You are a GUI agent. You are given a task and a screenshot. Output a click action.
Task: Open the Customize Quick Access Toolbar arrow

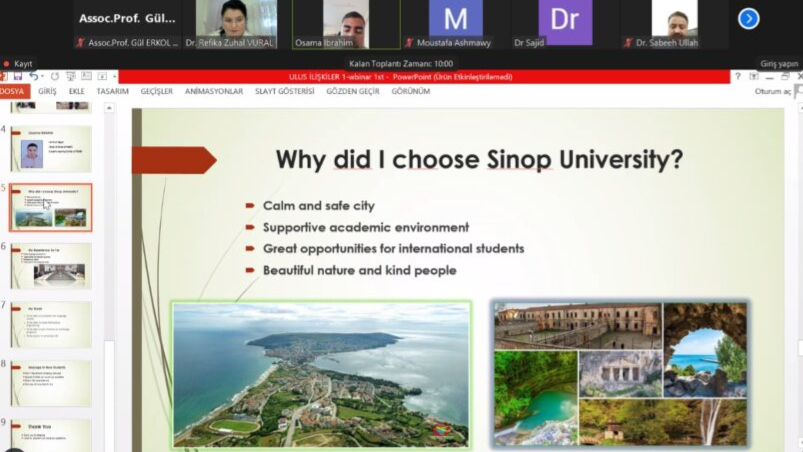[114, 77]
